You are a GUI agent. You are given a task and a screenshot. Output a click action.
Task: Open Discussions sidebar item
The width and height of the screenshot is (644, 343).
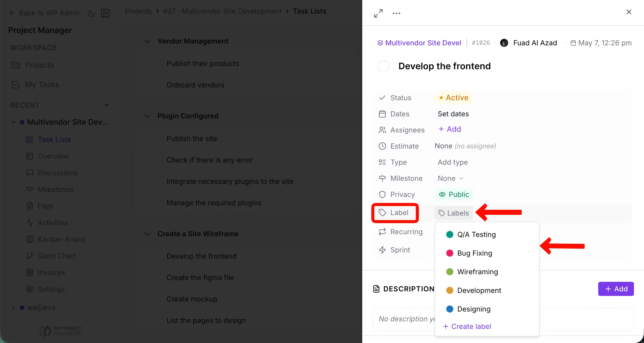[52, 173]
